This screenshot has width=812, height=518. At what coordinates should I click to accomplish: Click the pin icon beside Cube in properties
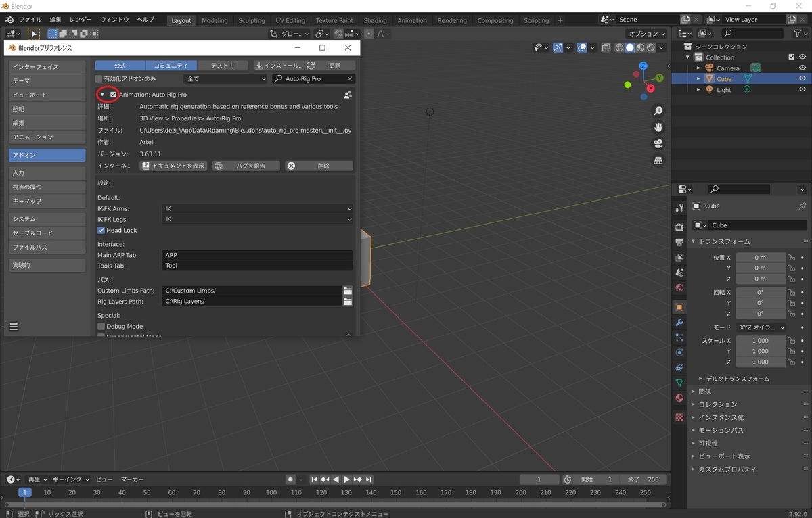(x=803, y=206)
